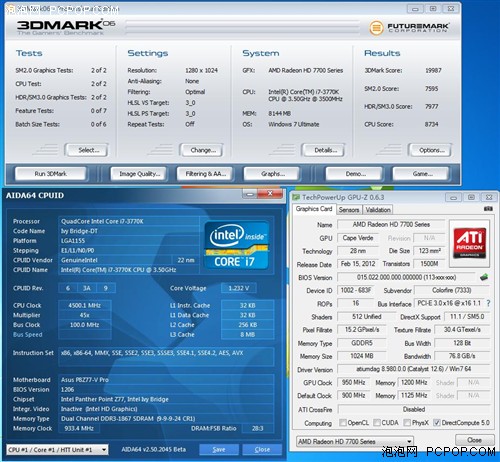Toggle the OpenCL checkbox
The image size is (500, 462).
pyautogui.click(x=342, y=423)
